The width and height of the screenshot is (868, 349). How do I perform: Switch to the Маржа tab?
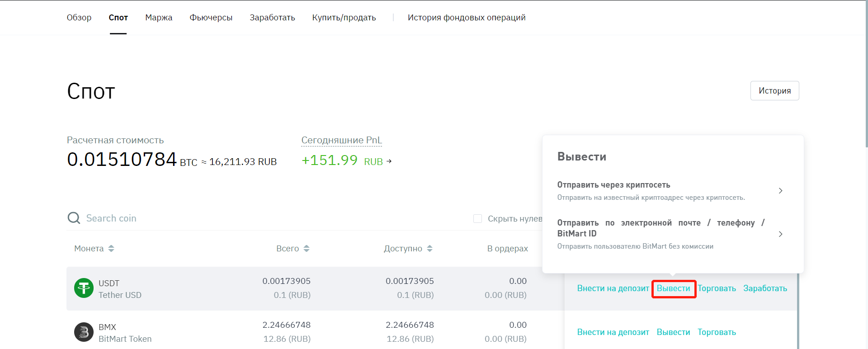point(159,18)
